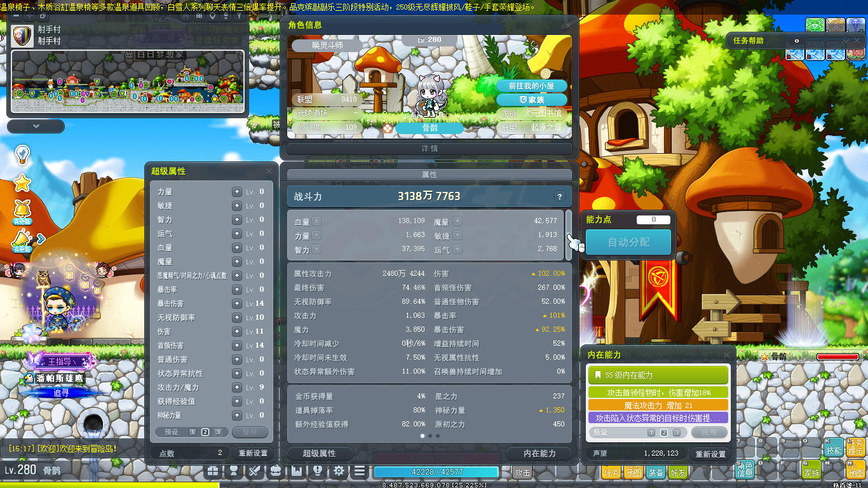The width and height of the screenshot is (868, 488).
Task: Click the 前往我的小屋 button
Action: point(531,86)
